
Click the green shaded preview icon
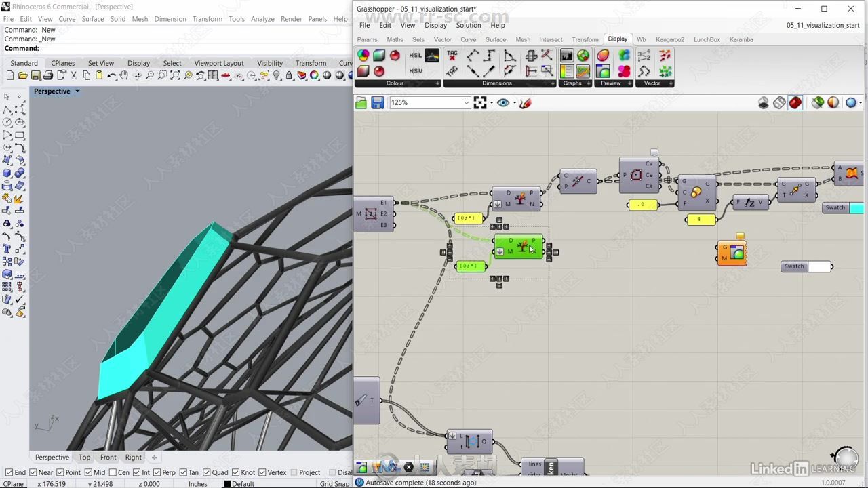point(817,102)
